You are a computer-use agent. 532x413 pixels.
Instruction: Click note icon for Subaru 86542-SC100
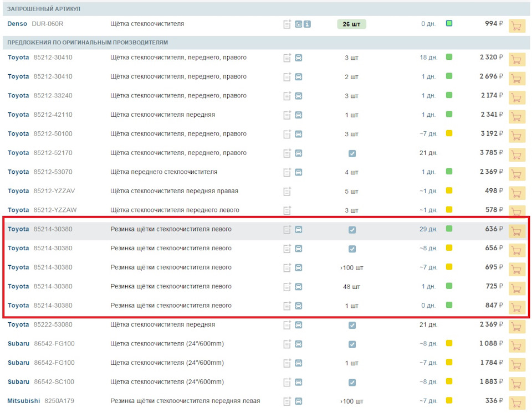click(x=287, y=382)
